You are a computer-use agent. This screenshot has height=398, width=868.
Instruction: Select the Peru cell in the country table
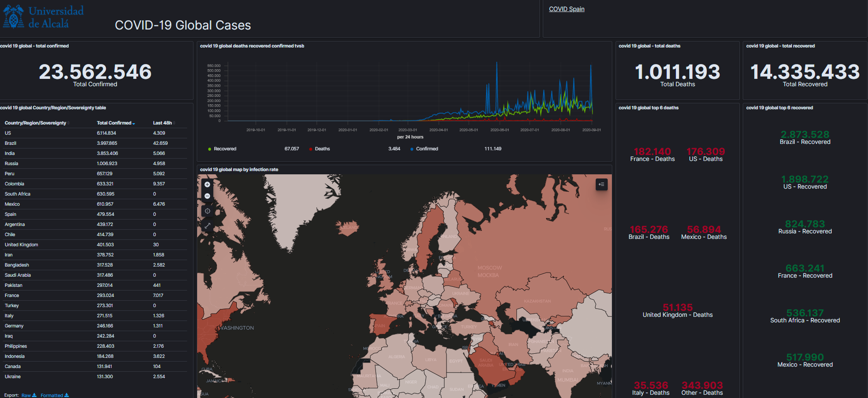[10, 174]
